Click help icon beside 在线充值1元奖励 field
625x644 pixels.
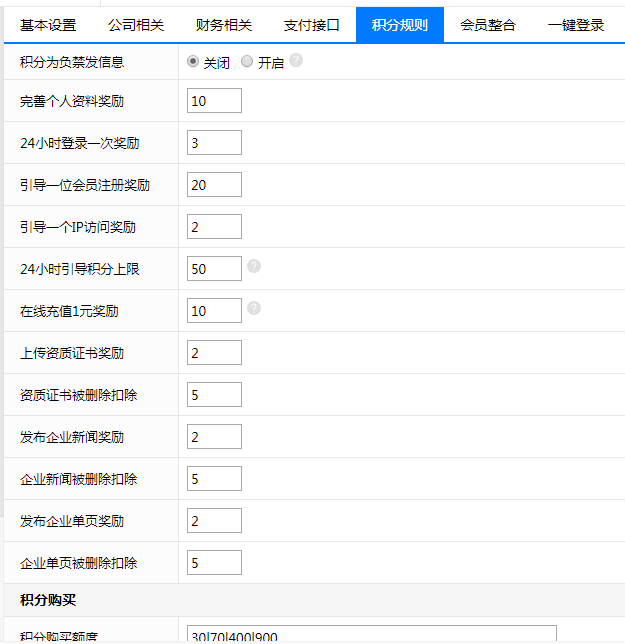pos(254,308)
